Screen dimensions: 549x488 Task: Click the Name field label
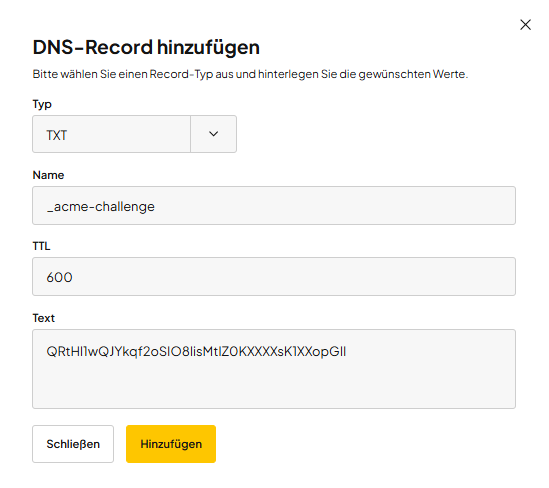point(48,175)
